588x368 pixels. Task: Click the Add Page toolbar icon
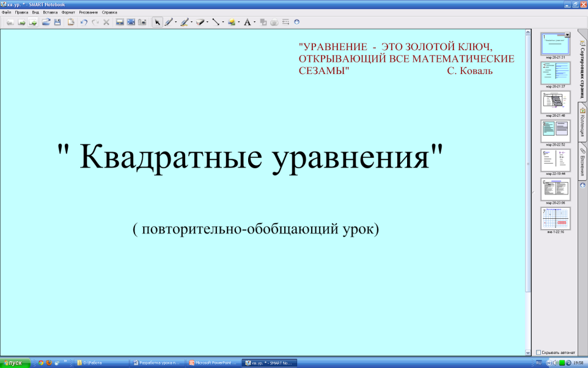click(x=33, y=22)
